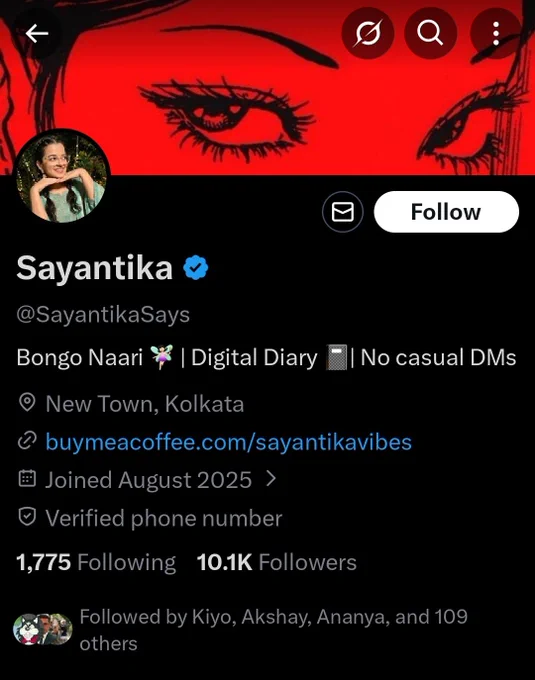
Task: Open the buymeacoffee.com/sayantikavibes link
Action: (228, 442)
